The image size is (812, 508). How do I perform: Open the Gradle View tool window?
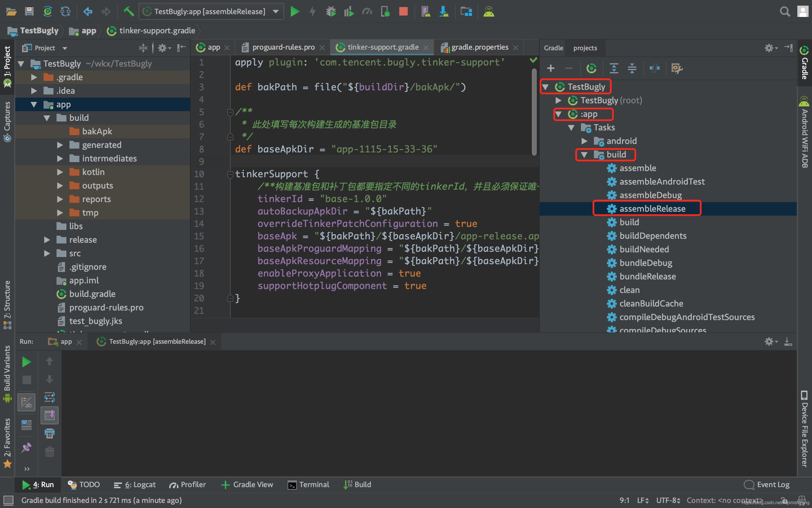pyautogui.click(x=247, y=485)
